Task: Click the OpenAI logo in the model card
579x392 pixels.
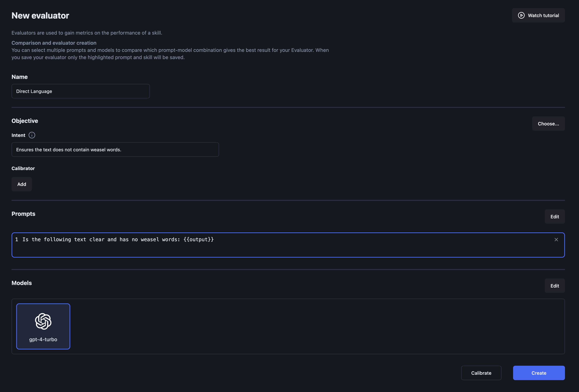Action: tap(43, 321)
